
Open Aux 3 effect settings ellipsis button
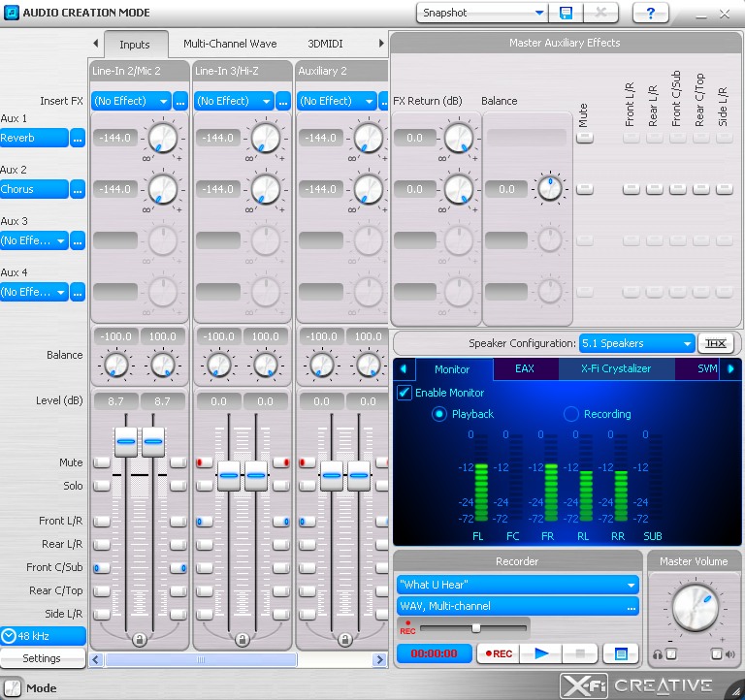[78, 240]
